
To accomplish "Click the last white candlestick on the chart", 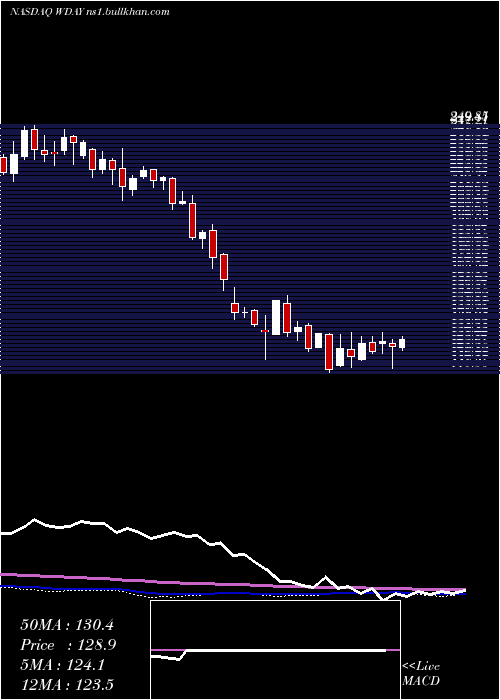I will 402,343.
